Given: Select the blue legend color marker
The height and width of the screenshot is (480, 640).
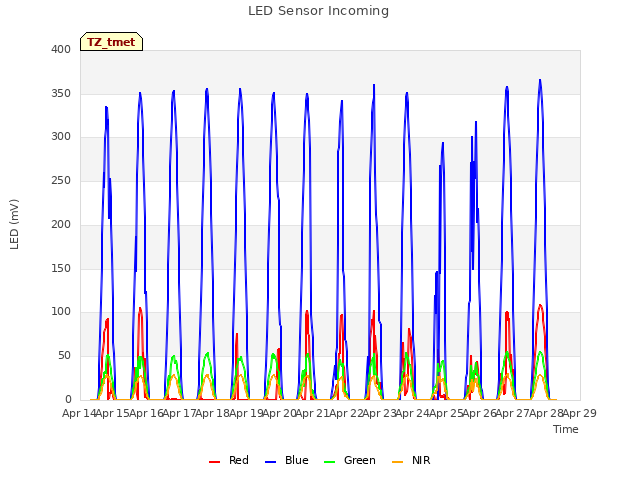Looking at the screenshot, I should coord(271,462).
